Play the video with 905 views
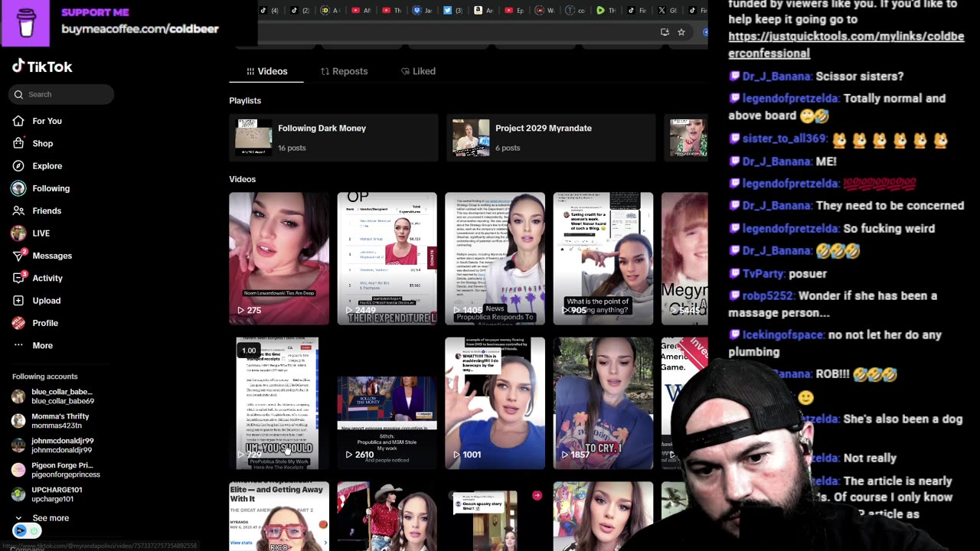980x551 pixels. (603, 259)
